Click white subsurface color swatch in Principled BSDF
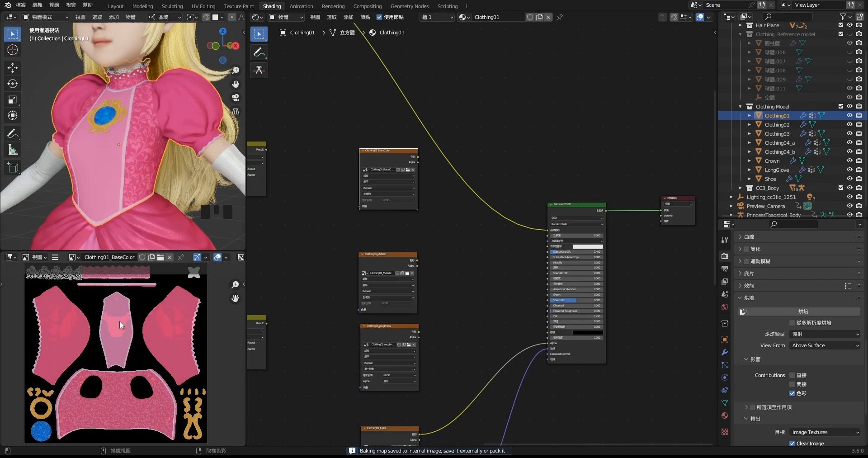868x458 pixels. pyautogui.click(x=588, y=246)
